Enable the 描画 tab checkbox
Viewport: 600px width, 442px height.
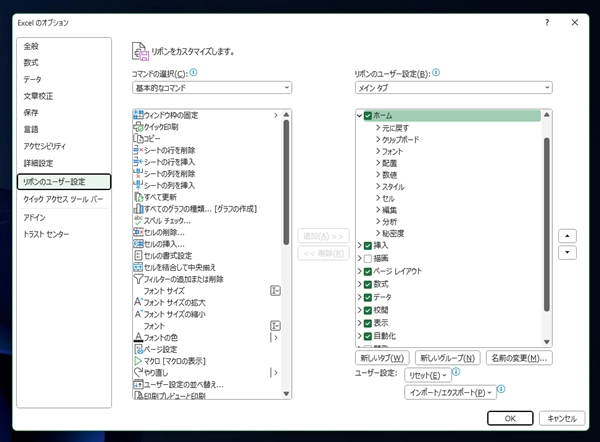(368, 259)
